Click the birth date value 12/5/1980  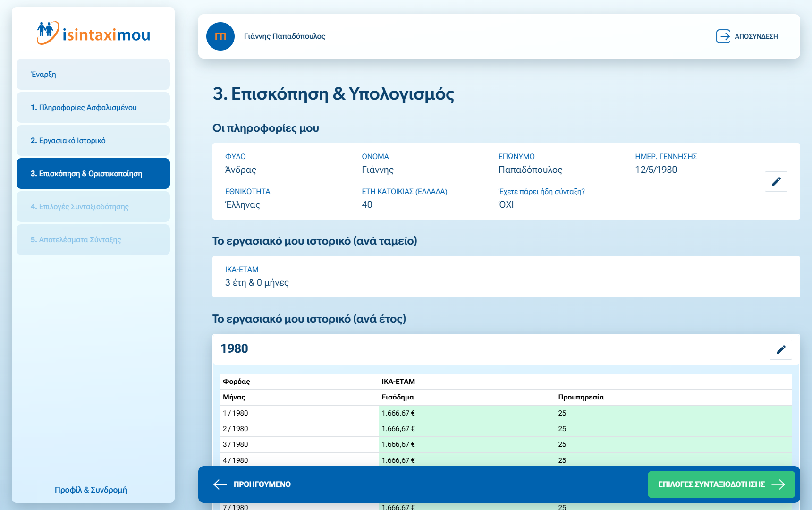pyautogui.click(x=656, y=170)
